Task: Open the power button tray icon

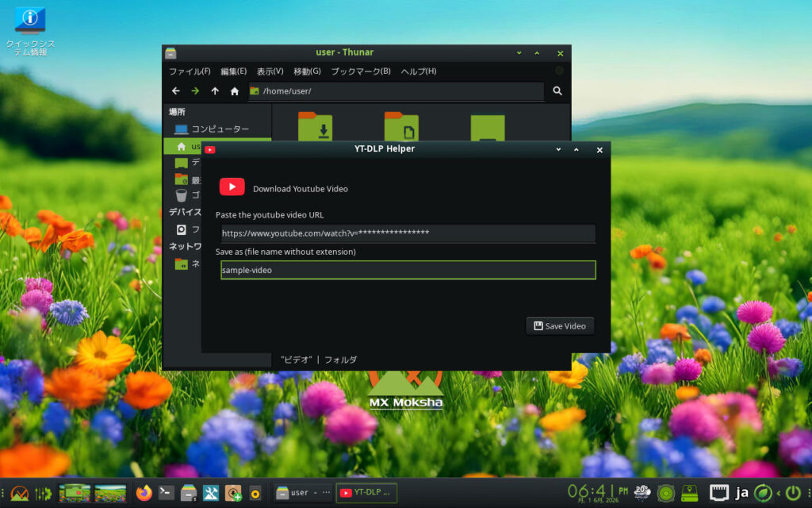Action: click(793, 492)
